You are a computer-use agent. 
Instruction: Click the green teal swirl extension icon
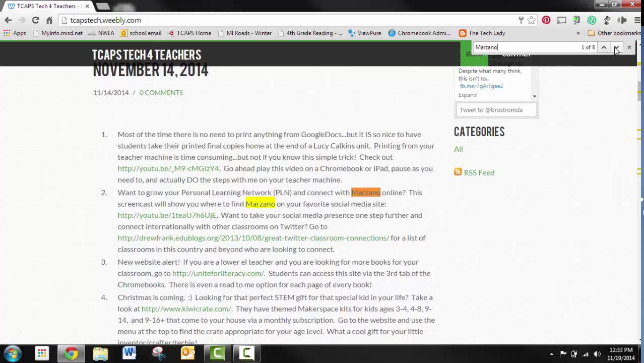(x=592, y=20)
